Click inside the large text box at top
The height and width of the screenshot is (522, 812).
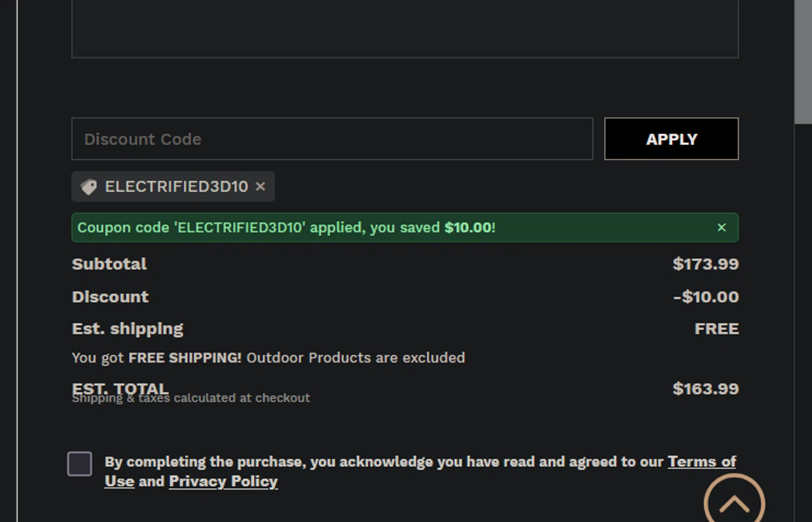(x=405, y=27)
